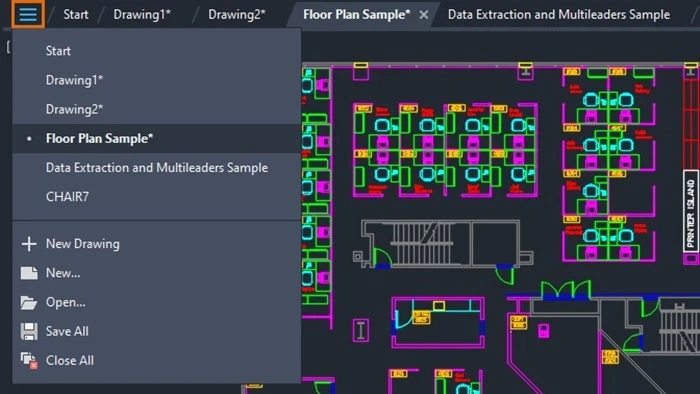Click the Close All icon with red x

tap(29, 361)
